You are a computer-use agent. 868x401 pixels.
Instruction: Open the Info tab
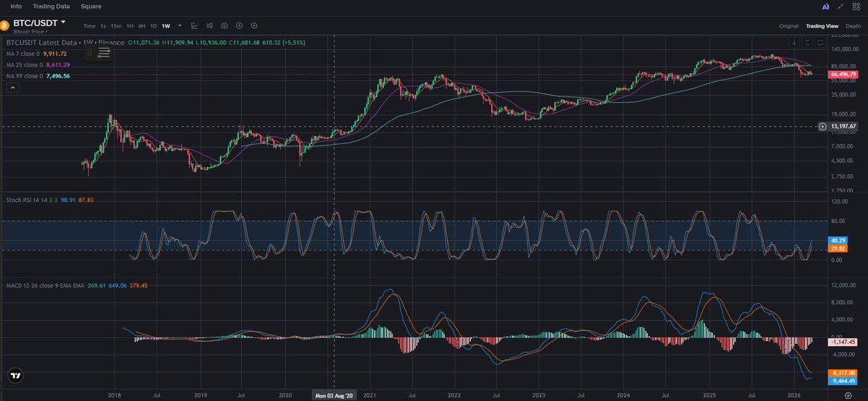pyautogui.click(x=17, y=6)
